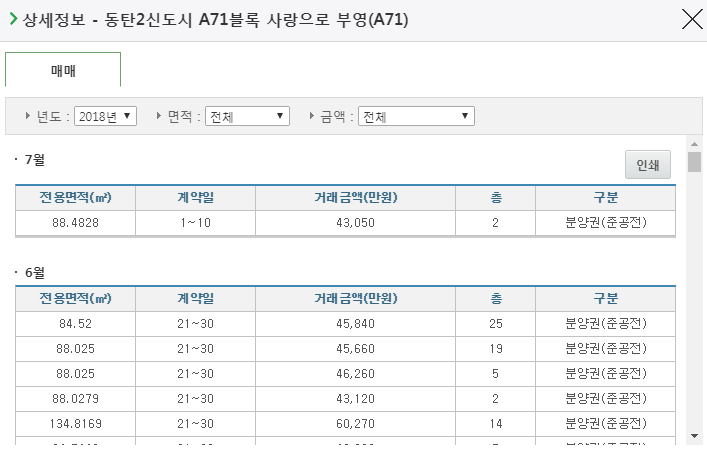Screen dimensions: 707x462
Task: Click the floor cell 25
Action: 496,324
